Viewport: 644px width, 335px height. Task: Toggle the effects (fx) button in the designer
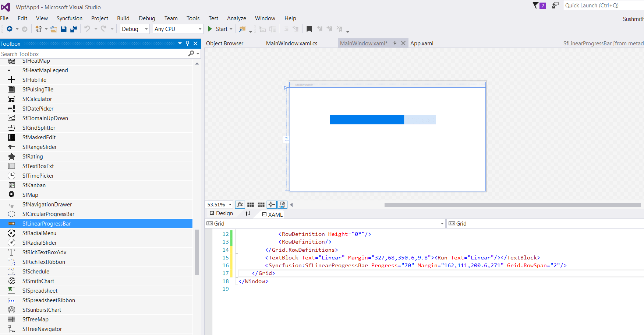(x=240, y=205)
